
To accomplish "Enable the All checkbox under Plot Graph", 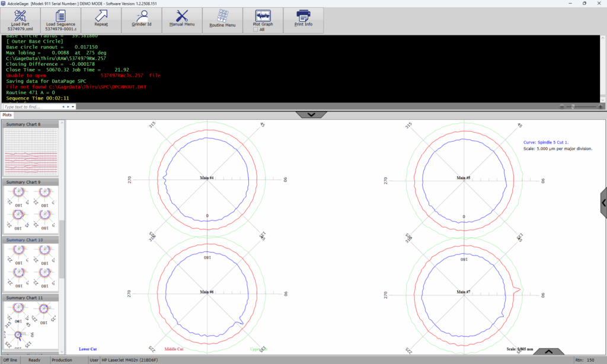I will pos(255,30).
